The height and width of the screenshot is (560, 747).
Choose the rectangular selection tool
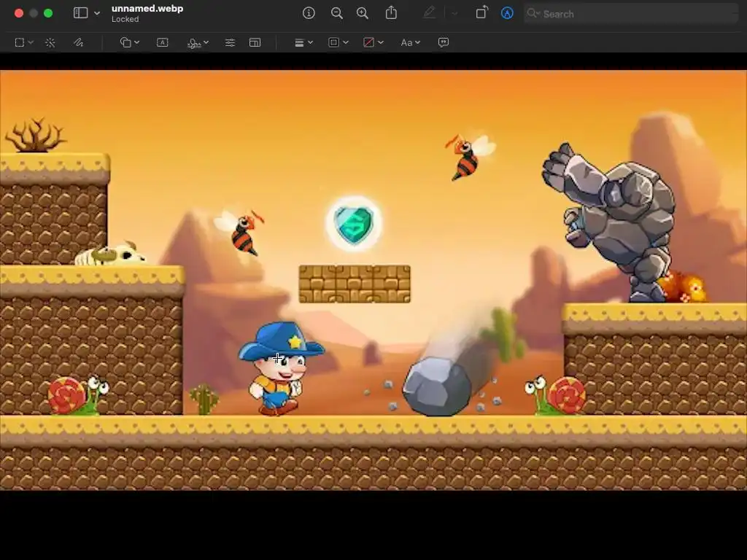pyautogui.click(x=20, y=42)
